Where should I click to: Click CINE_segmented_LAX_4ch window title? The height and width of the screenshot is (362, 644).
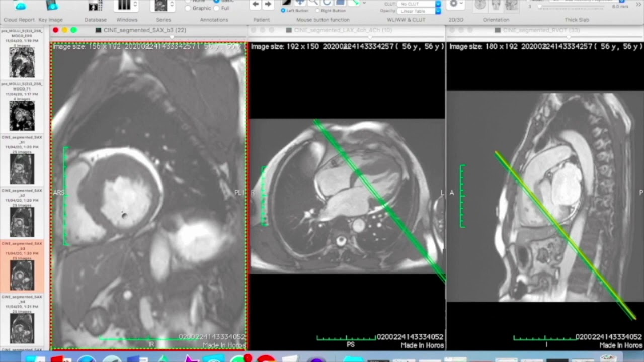click(x=342, y=30)
